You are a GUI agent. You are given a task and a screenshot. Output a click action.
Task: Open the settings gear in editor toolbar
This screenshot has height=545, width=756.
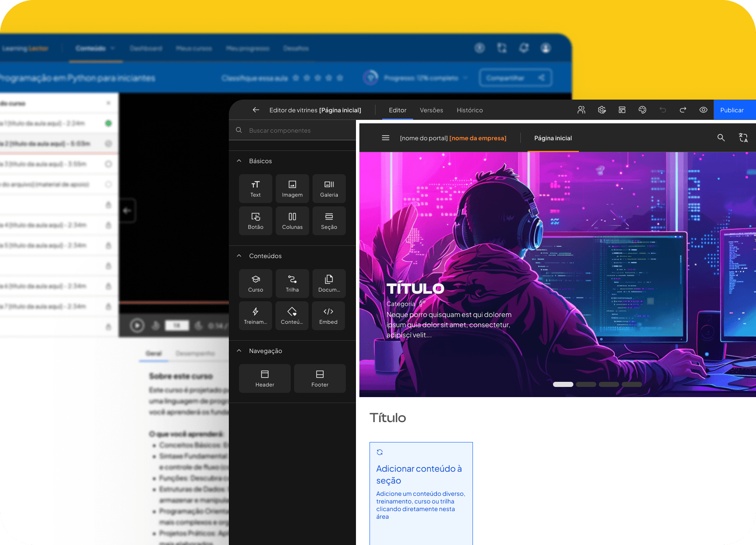602,110
